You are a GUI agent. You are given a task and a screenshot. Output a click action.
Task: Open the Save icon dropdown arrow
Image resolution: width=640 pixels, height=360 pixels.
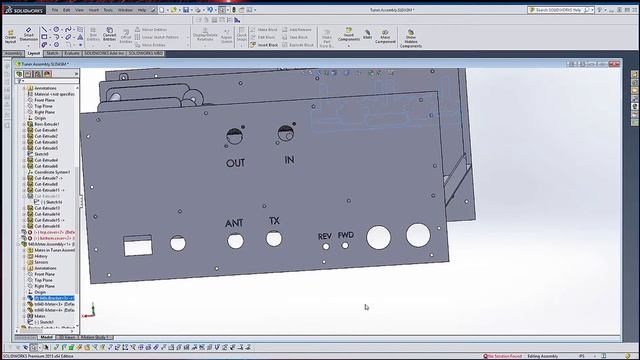point(191,10)
